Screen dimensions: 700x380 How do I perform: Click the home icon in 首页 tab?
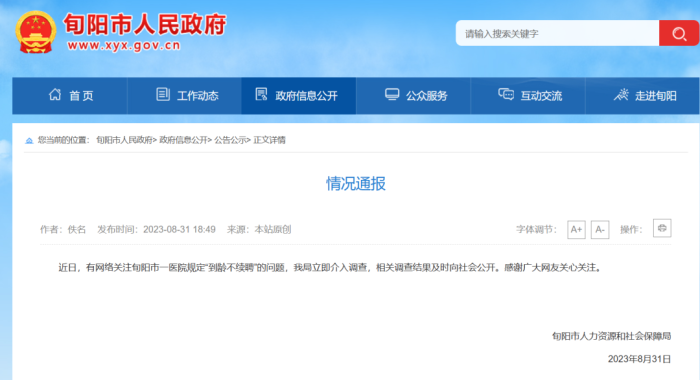tap(55, 95)
